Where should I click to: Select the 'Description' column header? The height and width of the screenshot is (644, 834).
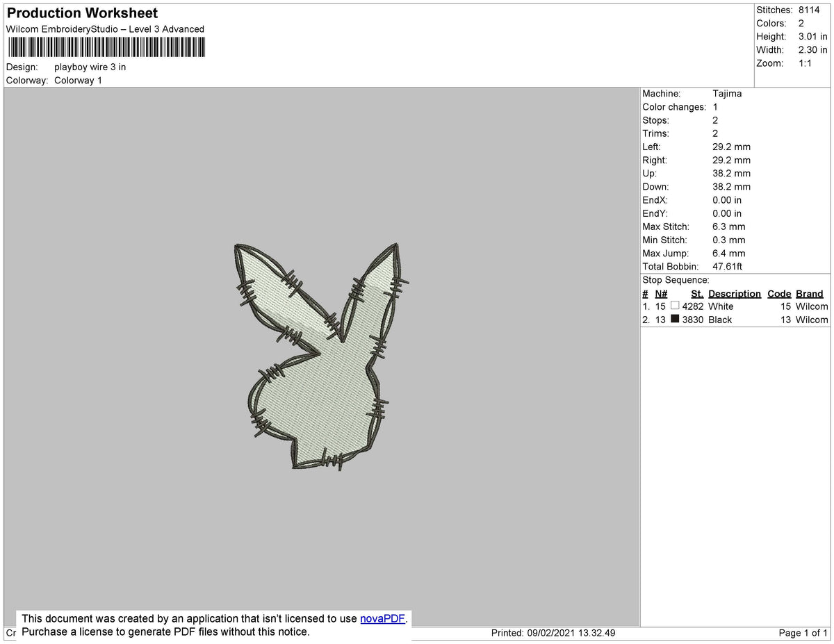click(x=735, y=294)
